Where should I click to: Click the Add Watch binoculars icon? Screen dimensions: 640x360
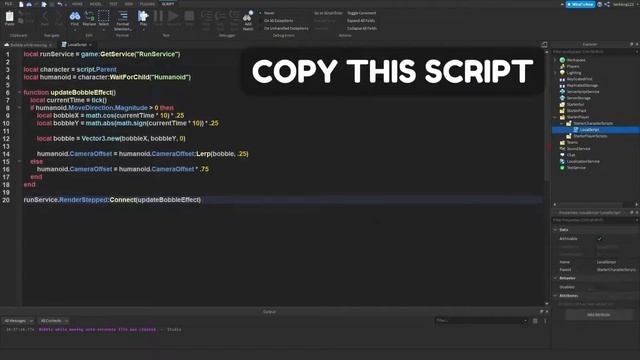tap(248, 16)
